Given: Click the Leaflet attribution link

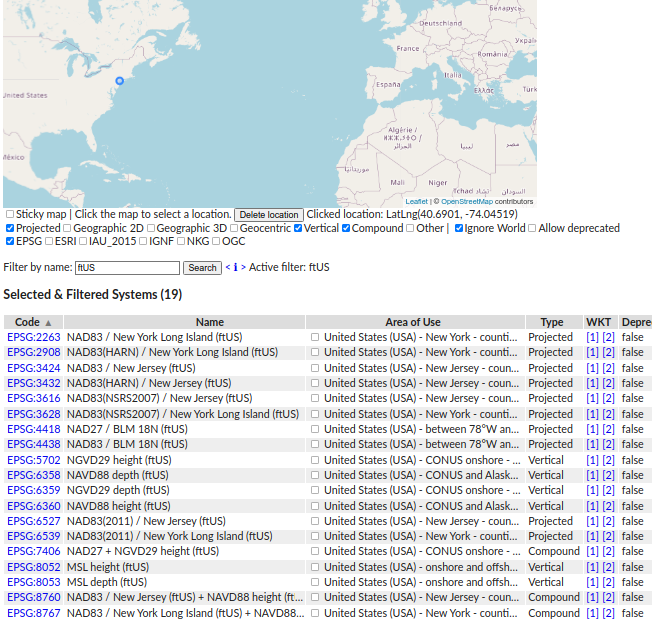Looking at the screenshot, I should pos(416,202).
